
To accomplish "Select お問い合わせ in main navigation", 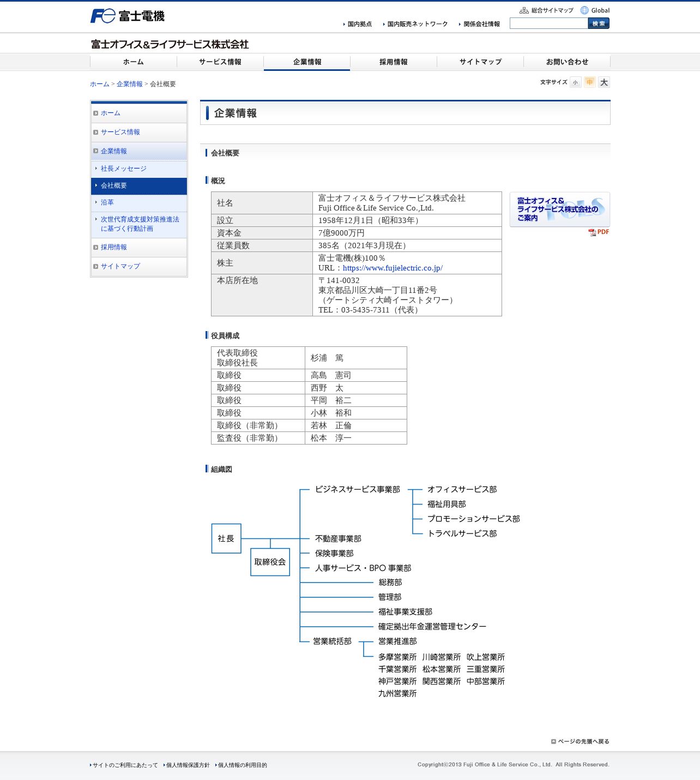I will pos(567,62).
